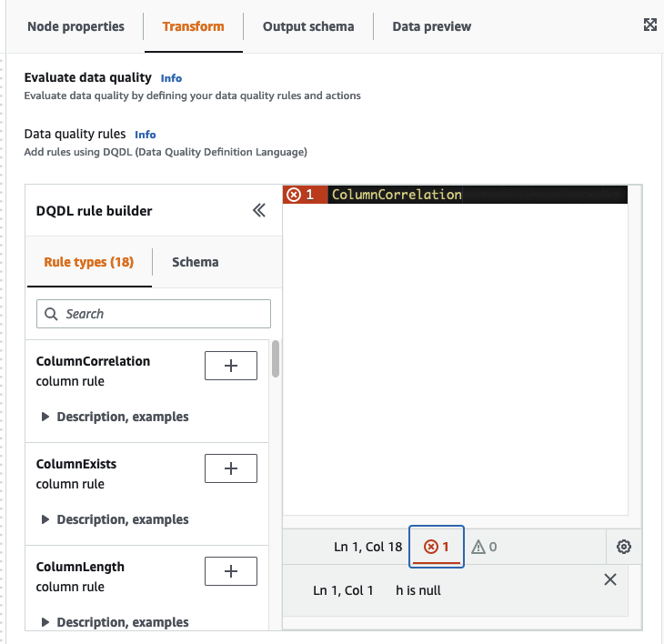Click the rule list scrollbar

click(275, 359)
